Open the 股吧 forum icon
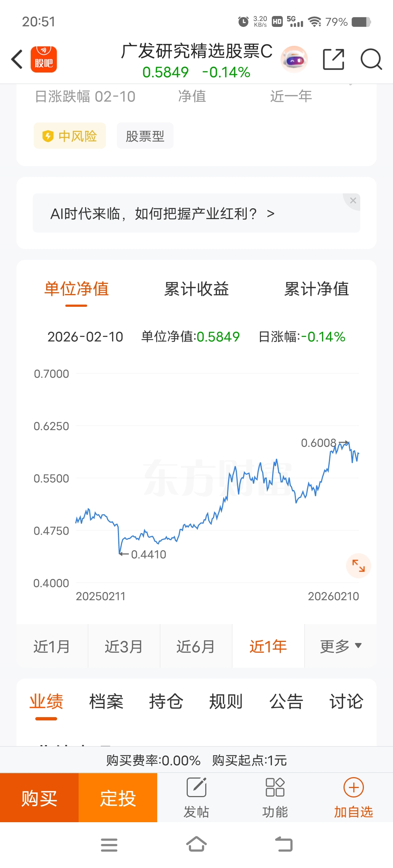 pos(44,59)
